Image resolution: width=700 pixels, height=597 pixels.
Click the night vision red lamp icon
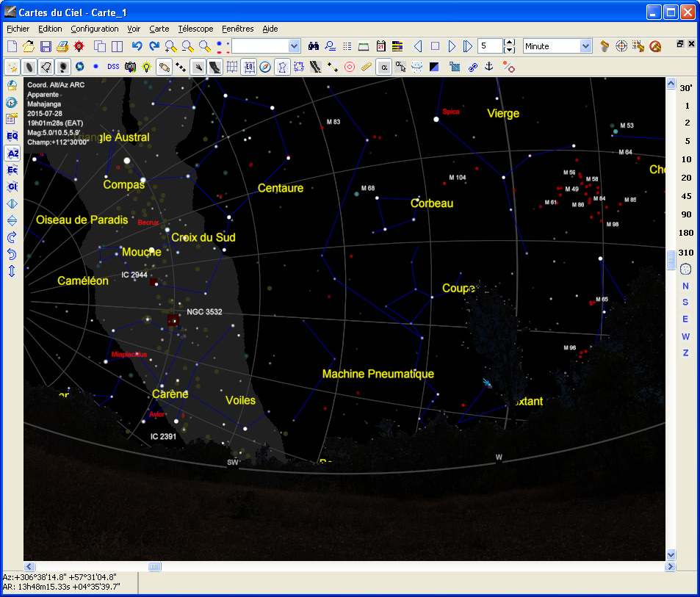pos(79,46)
